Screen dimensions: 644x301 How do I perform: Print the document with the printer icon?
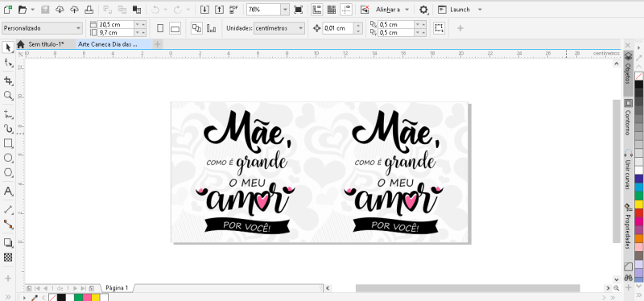(89, 10)
